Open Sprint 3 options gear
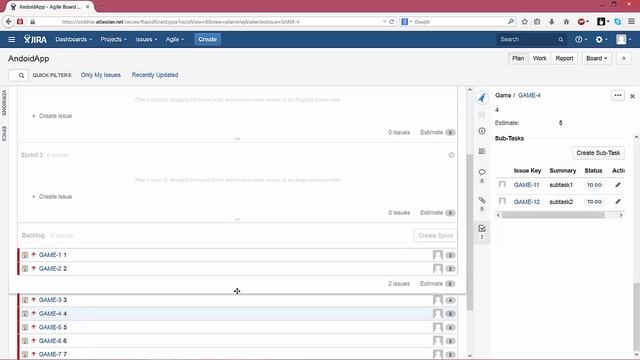The image size is (640, 360). [451, 155]
